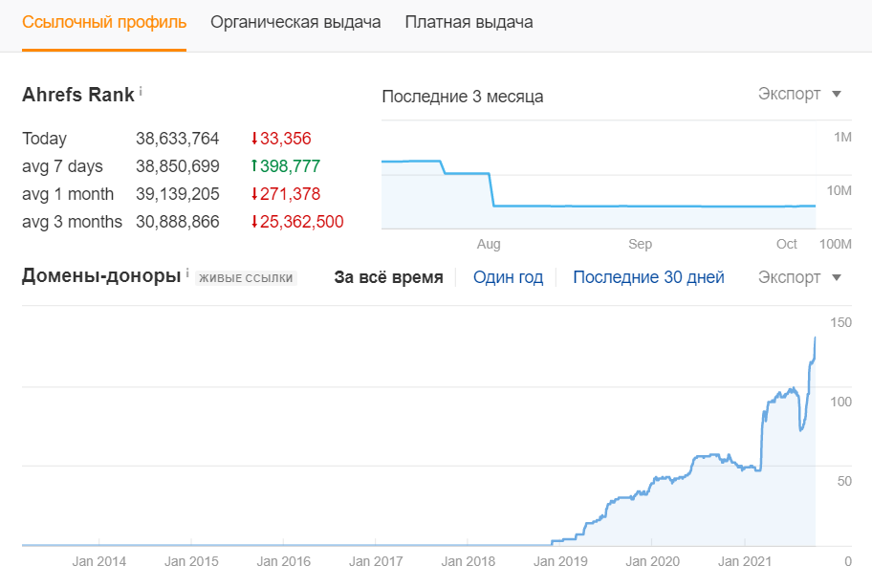Select the За всё время range
The width and height of the screenshot is (872, 588).
[x=388, y=277]
